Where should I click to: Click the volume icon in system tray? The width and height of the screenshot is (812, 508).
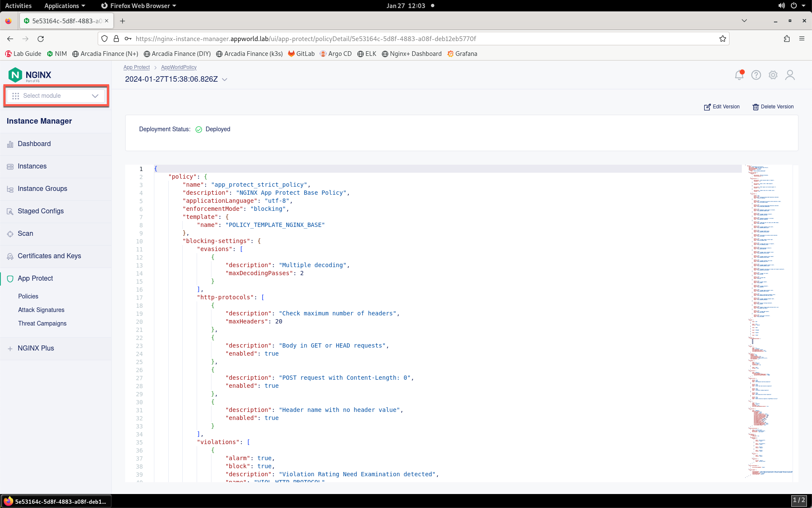[x=782, y=6]
